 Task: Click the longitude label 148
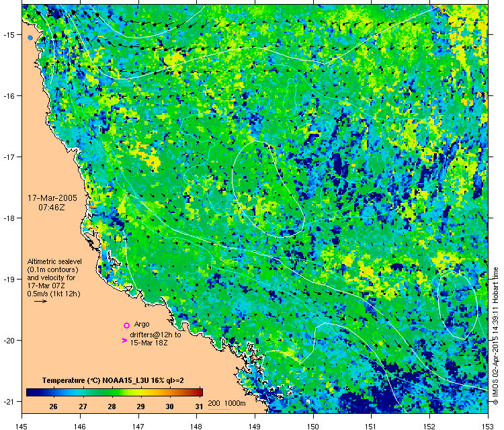[196, 427]
